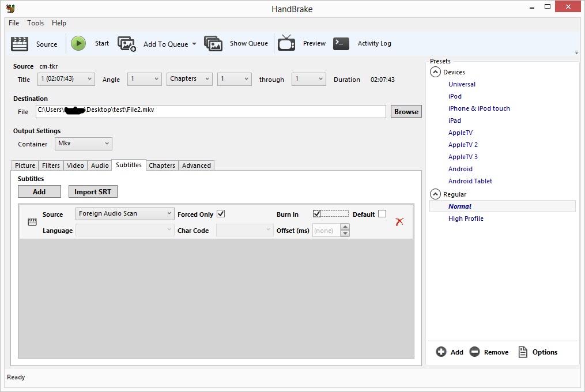
Task: Open the Tools menu
Action: click(35, 23)
